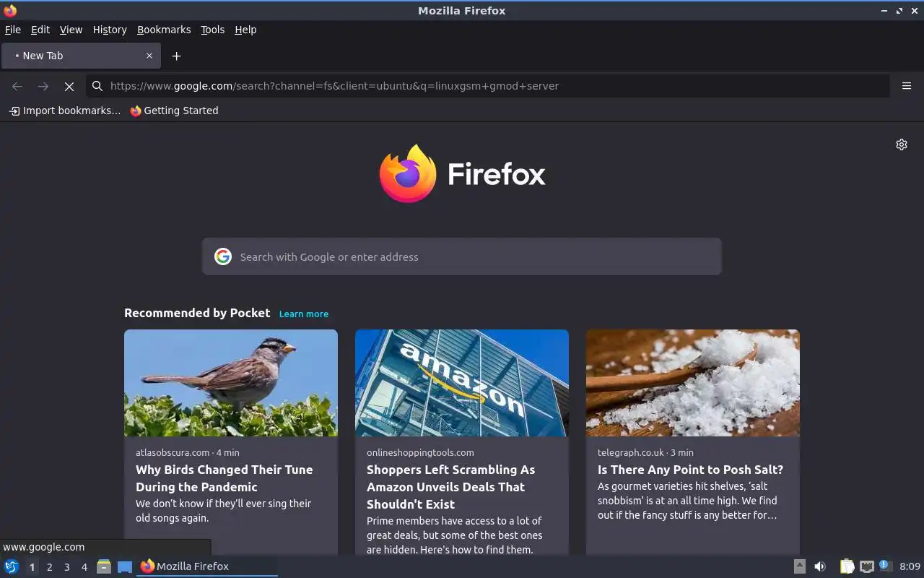This screenshot has height=578, width=924.
Task: Open the File menu
Action: tap(13, 30)
